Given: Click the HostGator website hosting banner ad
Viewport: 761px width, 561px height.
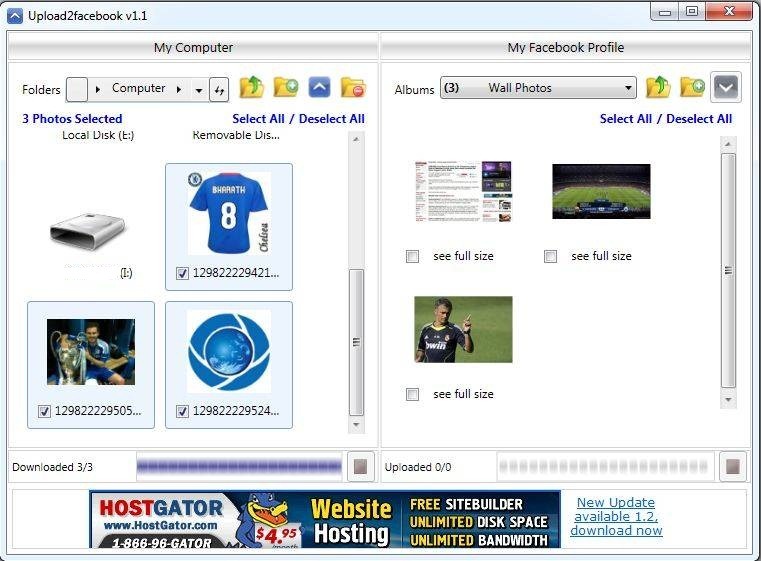Looking at the screenshot, I should point(325,519).
